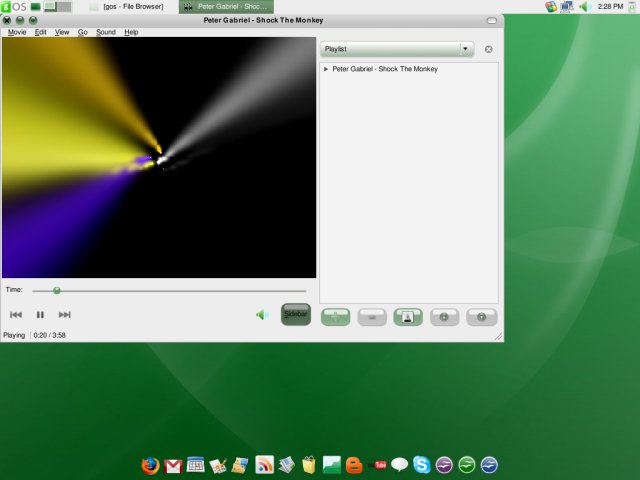Click the 0:20 / 3:58 time status
Image resolution: width=640 pixels, height=480 pixels.
(49, 336)
